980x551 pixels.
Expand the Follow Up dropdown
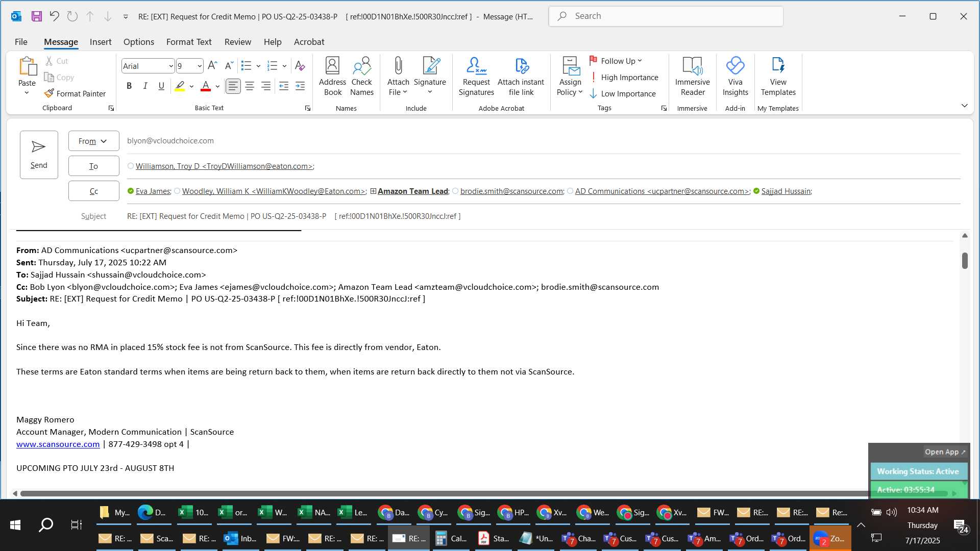click(x=640, y=61)
